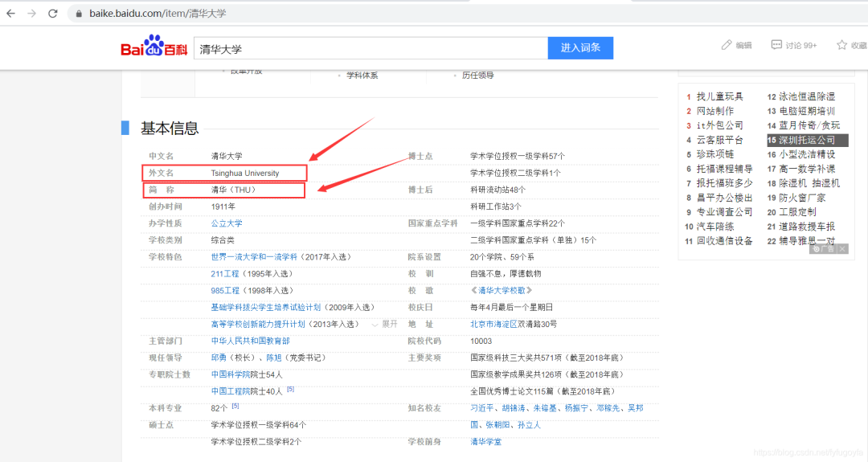This screenshot has height=462, width=868.
Task: Click the search box containing 清华大学
Action: coord(371,49)
